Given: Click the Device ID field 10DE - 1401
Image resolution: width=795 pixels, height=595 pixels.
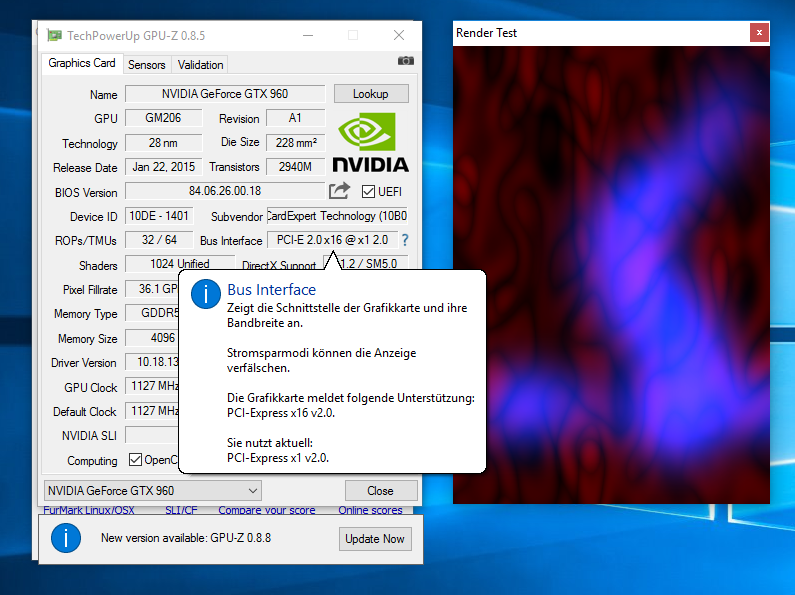Looking at the screenshot, I should tap(159, 216).
